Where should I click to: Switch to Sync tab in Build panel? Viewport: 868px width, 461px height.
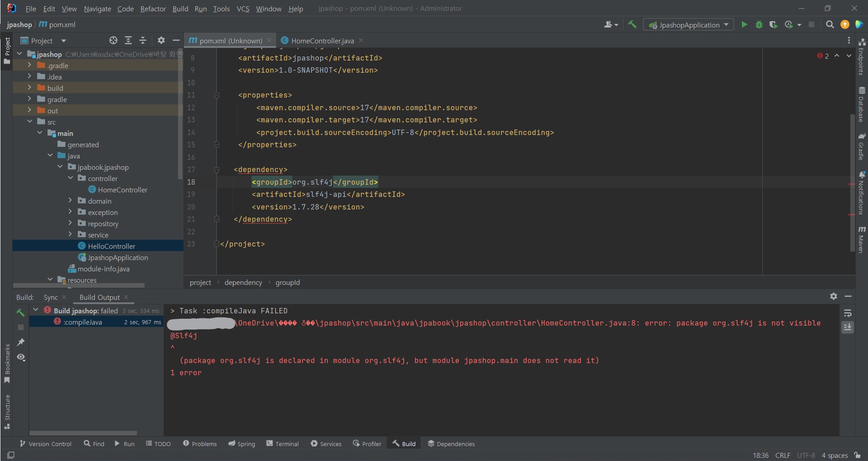pos(51,297)
